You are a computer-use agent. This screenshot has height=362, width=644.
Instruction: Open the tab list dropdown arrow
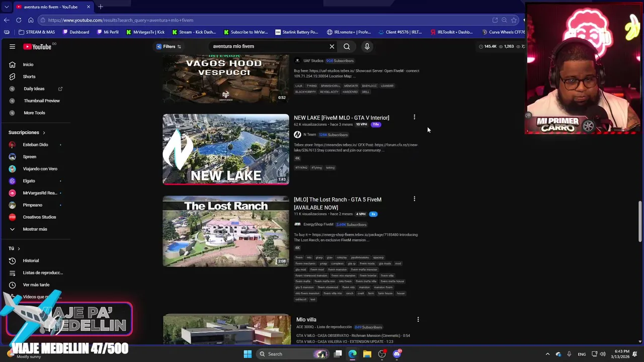tap(6, 7)
